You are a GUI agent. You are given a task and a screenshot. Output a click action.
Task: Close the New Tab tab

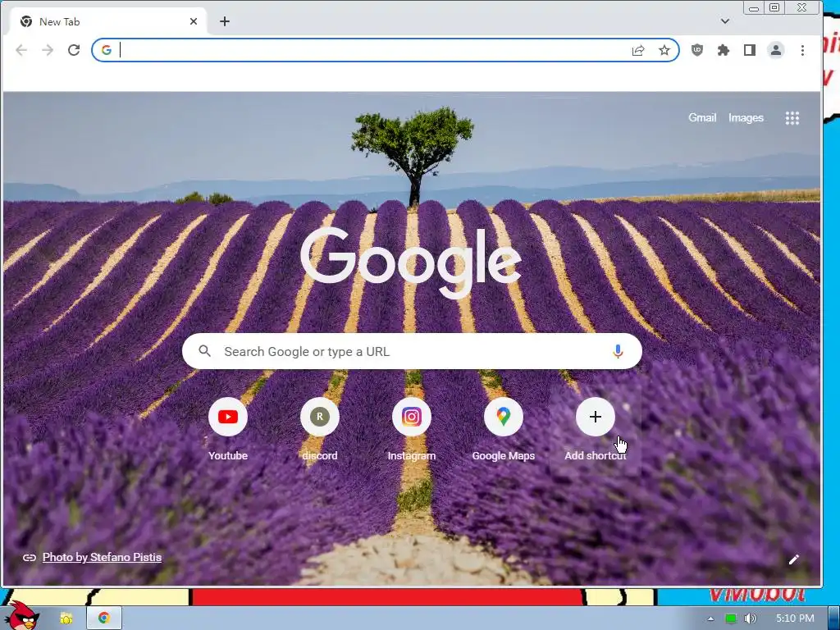[194, 21]
